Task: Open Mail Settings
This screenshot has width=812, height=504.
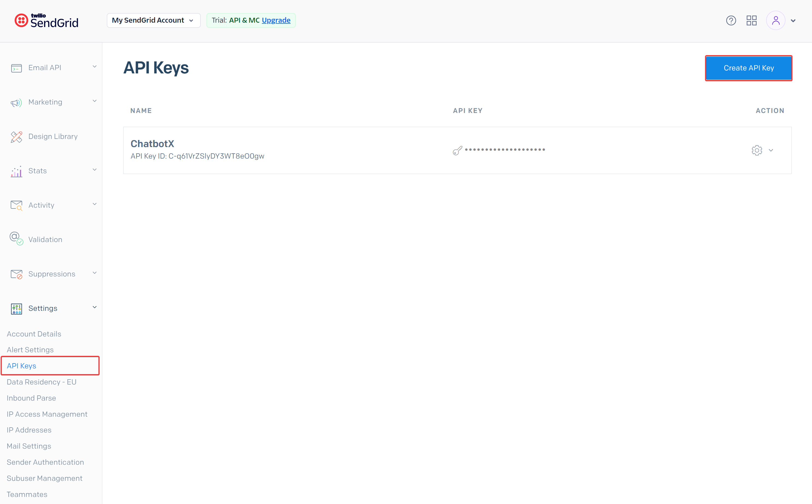Action: (29, 446)
